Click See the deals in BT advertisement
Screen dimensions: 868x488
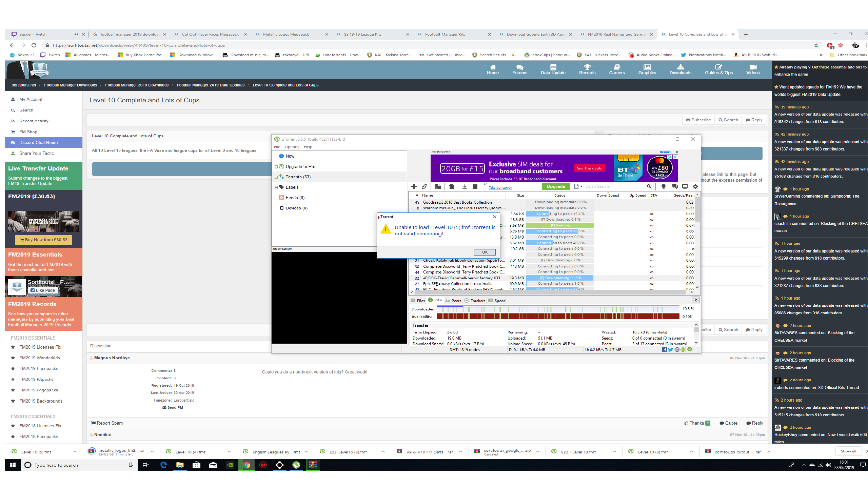point(589,168)
